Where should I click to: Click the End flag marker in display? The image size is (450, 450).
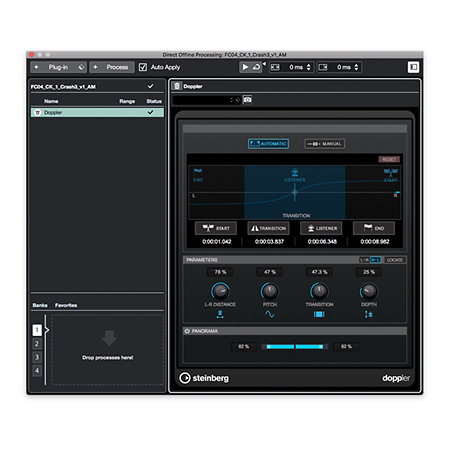[198, 175]
